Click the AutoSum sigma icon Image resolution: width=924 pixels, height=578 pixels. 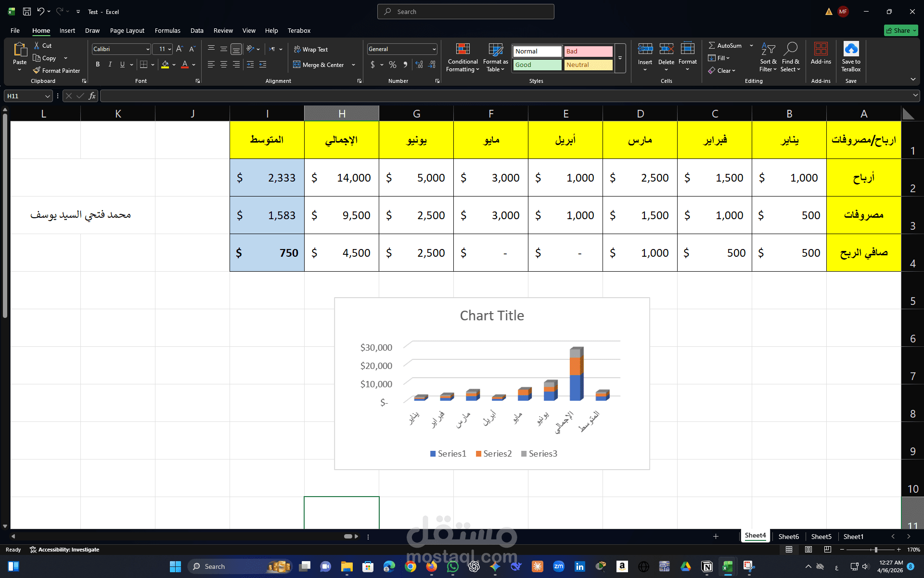pyautogui.click(x=712, y=45)
